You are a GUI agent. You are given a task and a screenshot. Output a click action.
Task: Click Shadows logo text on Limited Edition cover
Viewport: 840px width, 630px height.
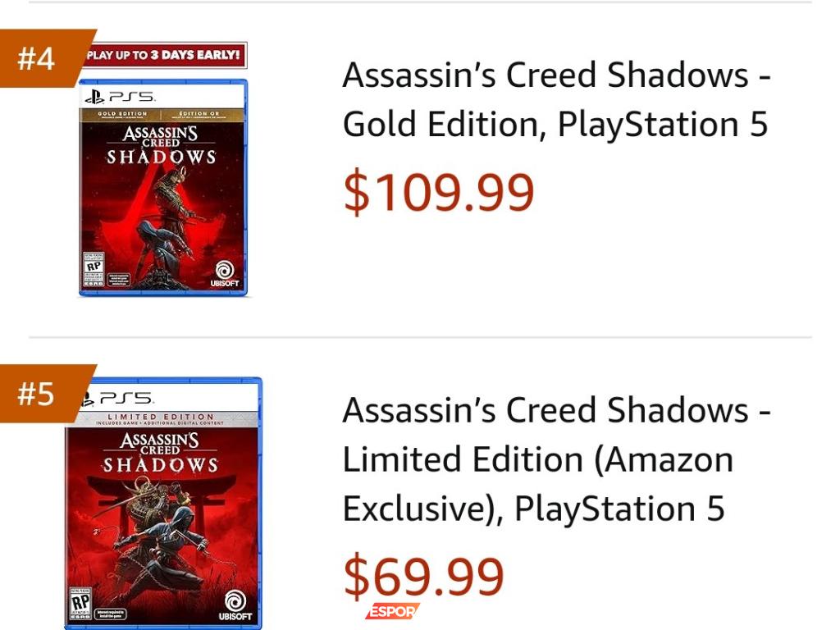160,464
